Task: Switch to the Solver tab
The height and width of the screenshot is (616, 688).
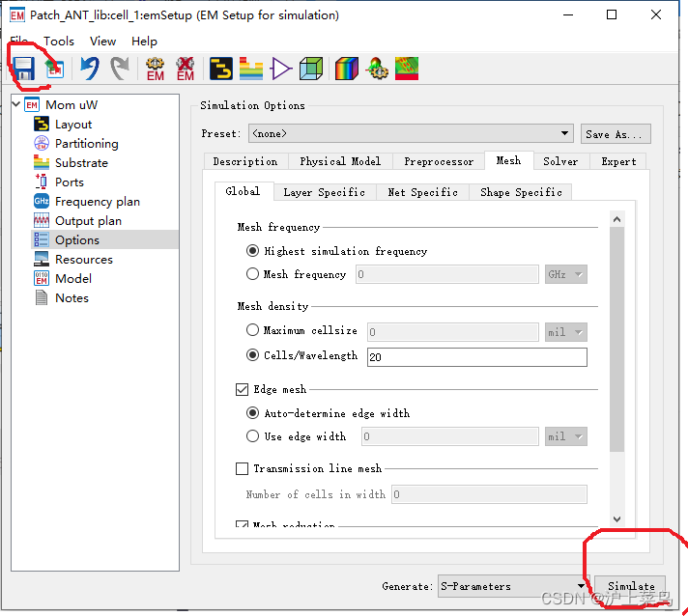Action: 560,161
